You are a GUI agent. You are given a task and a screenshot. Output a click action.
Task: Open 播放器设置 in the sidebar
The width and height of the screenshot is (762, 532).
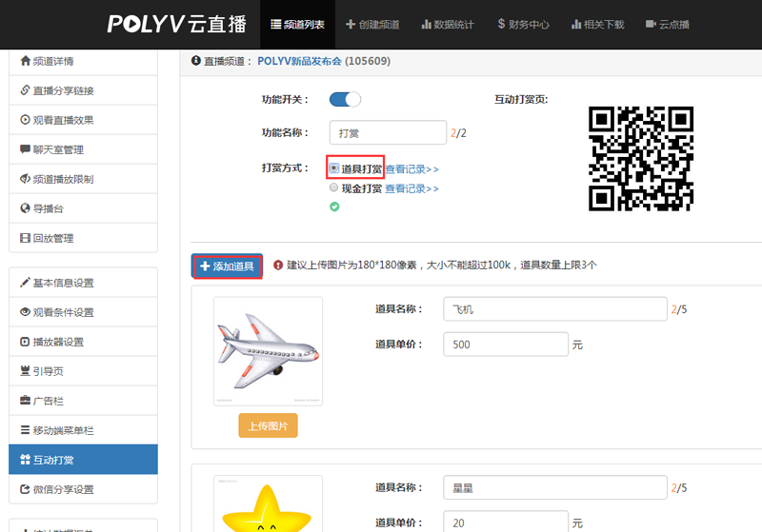click(58, 342)
